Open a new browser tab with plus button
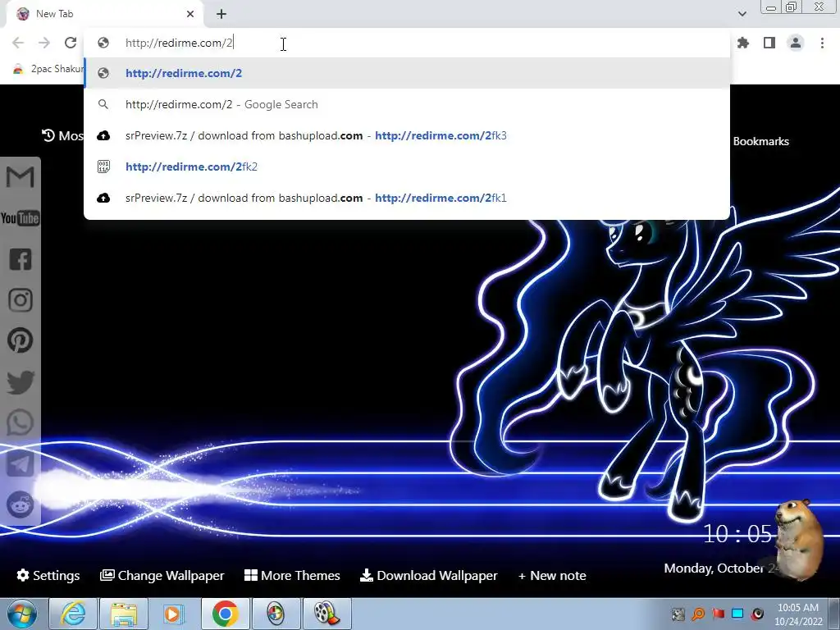Image resolution: width=840 pixels, height=630 pixels. 221,14
